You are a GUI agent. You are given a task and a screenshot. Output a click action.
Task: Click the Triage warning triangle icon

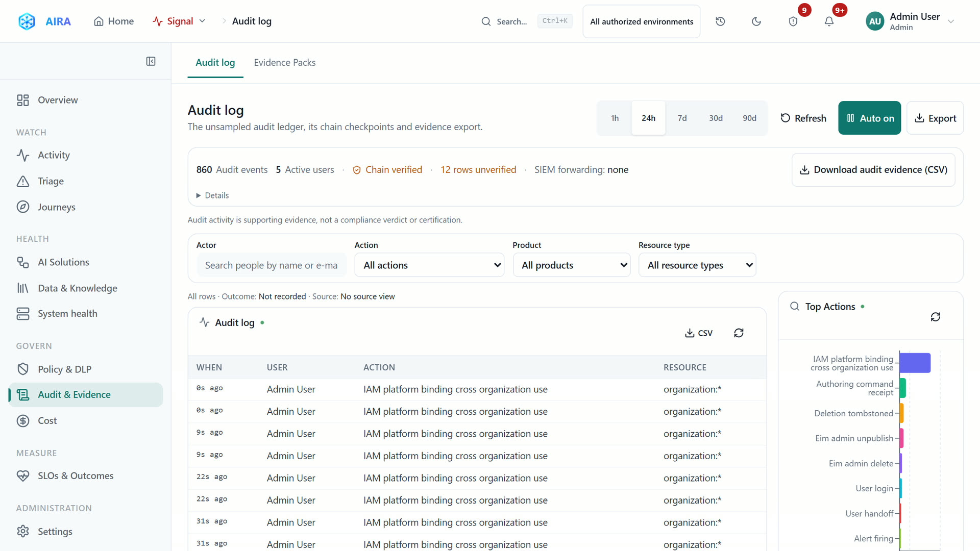tap(23, 181)
